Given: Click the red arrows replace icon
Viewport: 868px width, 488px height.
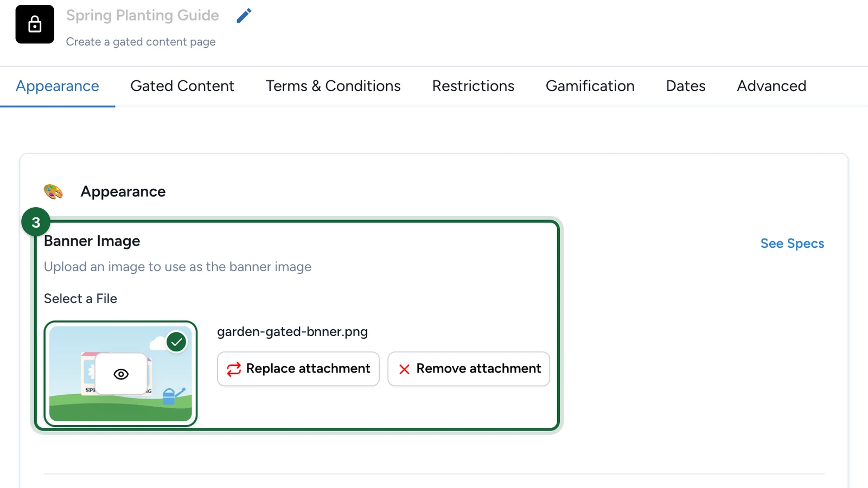Looking at the screenshot, I should [x=234, y=369].
